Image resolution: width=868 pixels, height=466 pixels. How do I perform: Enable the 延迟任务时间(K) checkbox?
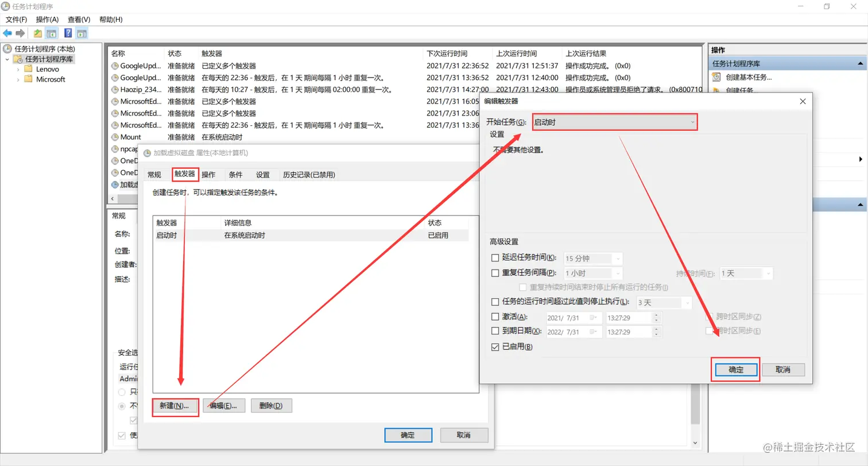click(495, 258)
